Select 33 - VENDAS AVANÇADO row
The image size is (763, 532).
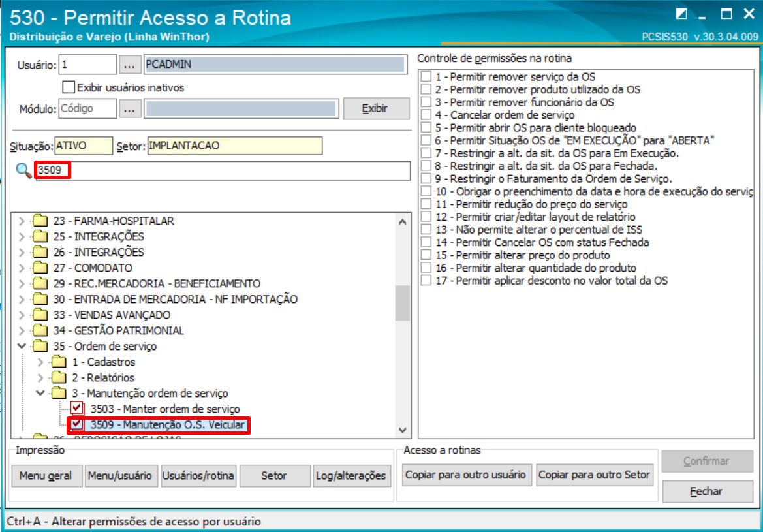(112, 315)
